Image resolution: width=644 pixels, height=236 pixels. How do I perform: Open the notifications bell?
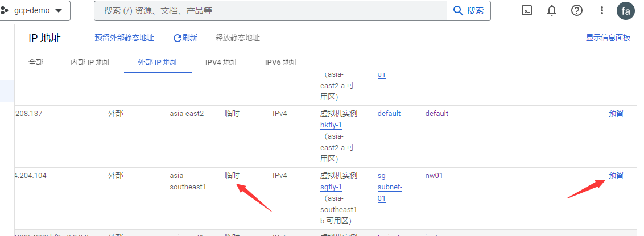pos(551,10)
